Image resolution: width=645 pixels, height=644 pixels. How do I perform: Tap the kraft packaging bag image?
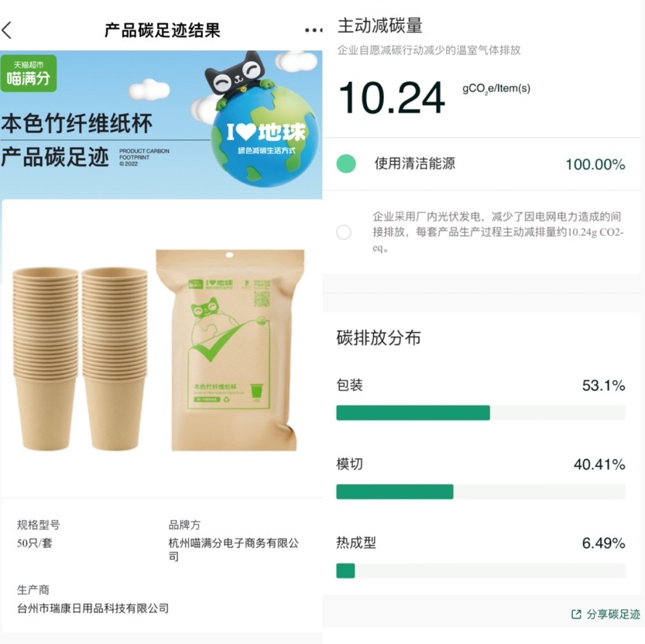point(232,350)
